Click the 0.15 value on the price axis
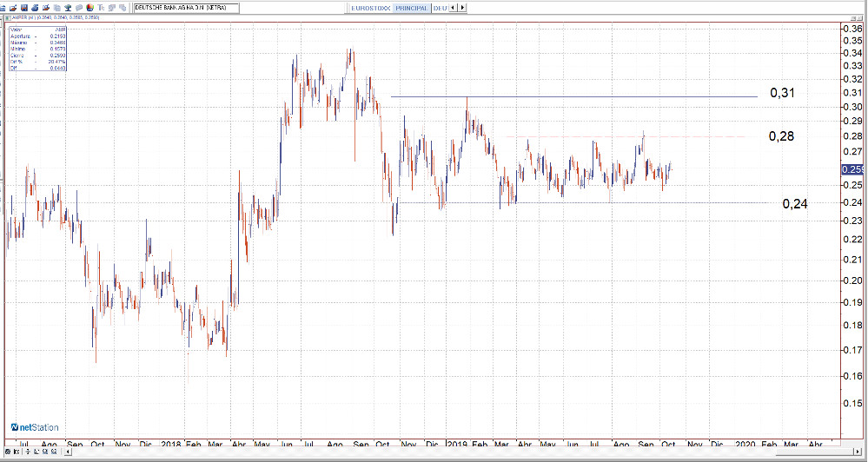 852,403
